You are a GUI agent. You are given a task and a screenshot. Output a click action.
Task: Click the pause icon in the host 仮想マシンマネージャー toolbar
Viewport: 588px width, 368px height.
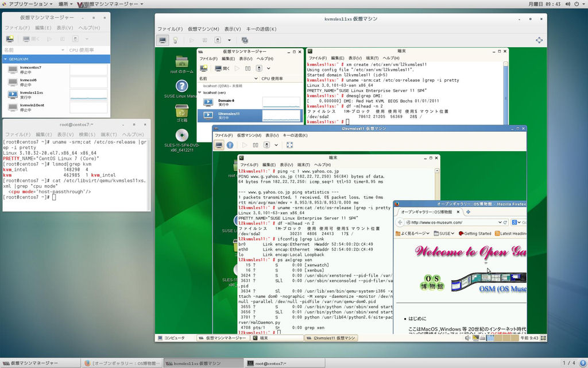coord(63,39)
